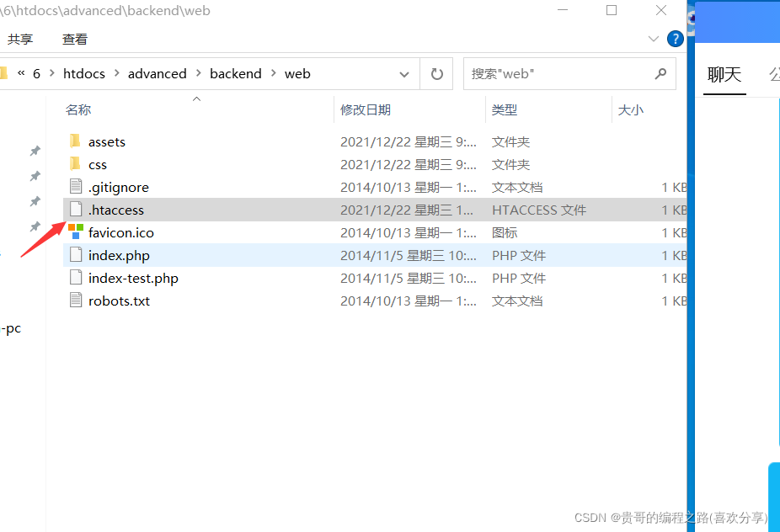
Task: Click PHP 文件 type of index-test.php
Action: (519, 279)
